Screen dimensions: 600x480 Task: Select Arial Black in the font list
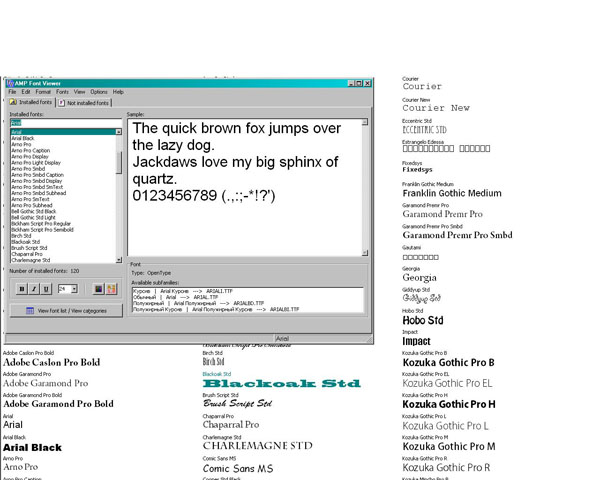click(63, 138)
